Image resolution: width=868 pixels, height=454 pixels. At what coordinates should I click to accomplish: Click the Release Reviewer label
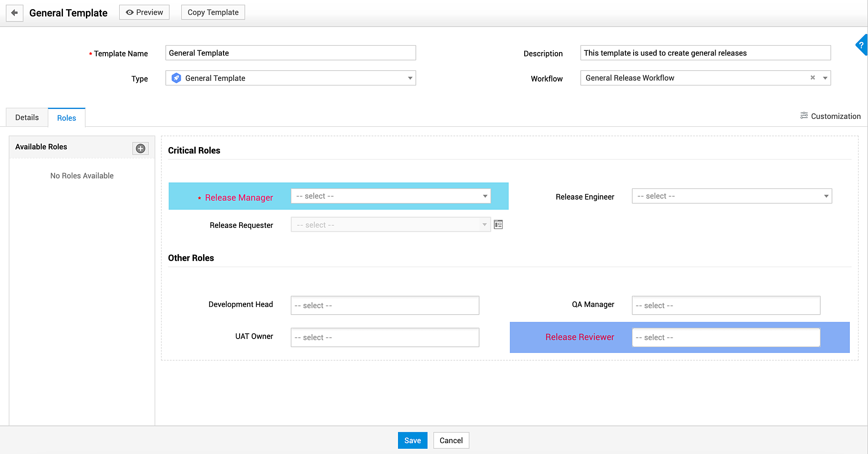point(579,337)
